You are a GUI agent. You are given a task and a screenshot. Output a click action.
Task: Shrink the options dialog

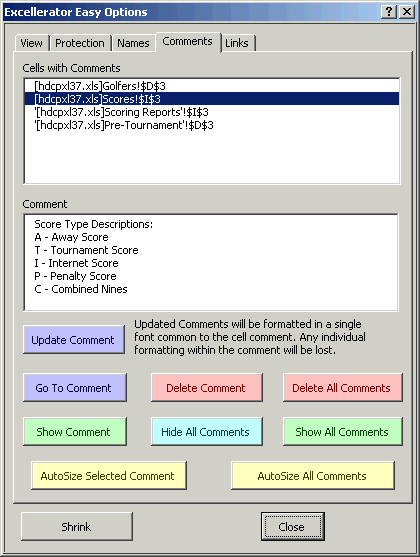[x=77, y=526]
